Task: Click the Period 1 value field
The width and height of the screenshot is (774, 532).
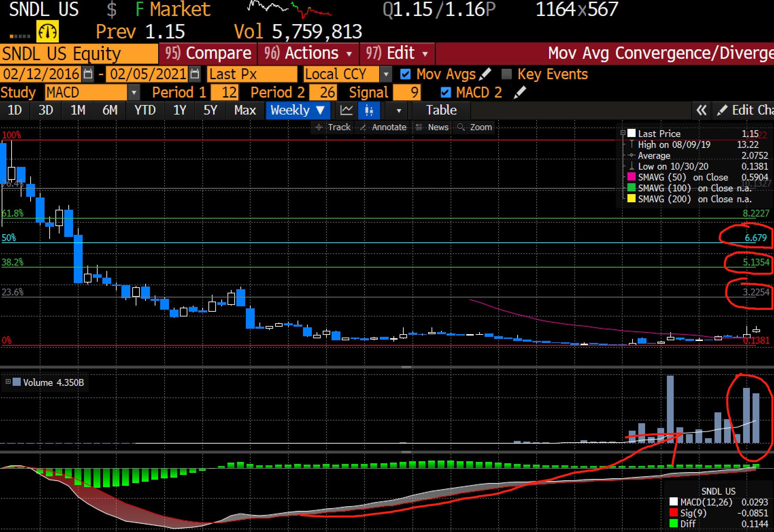Action: [225, 92]
